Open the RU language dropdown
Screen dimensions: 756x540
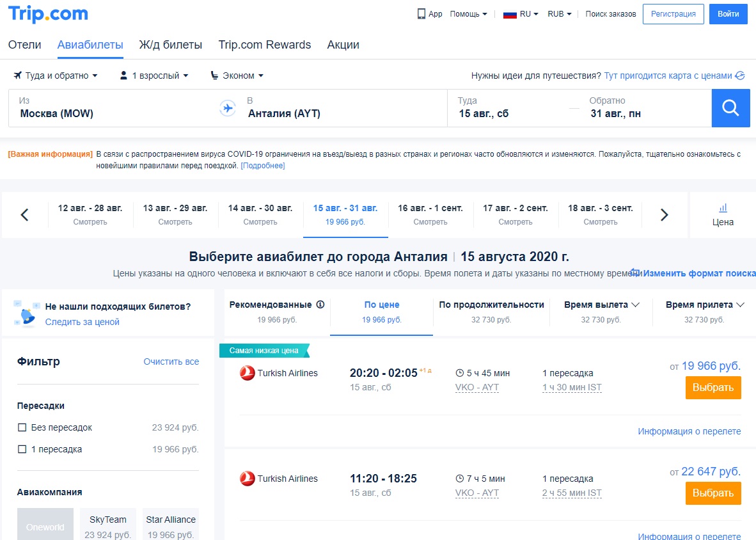point(529,14)
